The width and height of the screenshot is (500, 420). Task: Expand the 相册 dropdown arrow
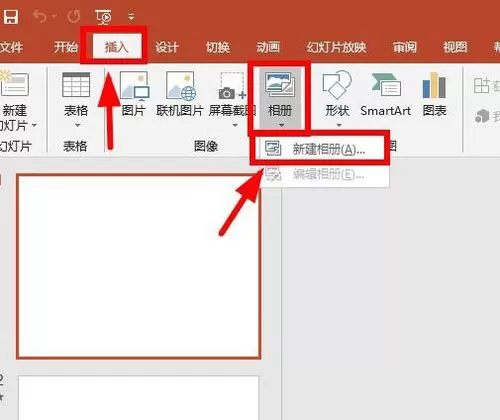pos(281,126)
